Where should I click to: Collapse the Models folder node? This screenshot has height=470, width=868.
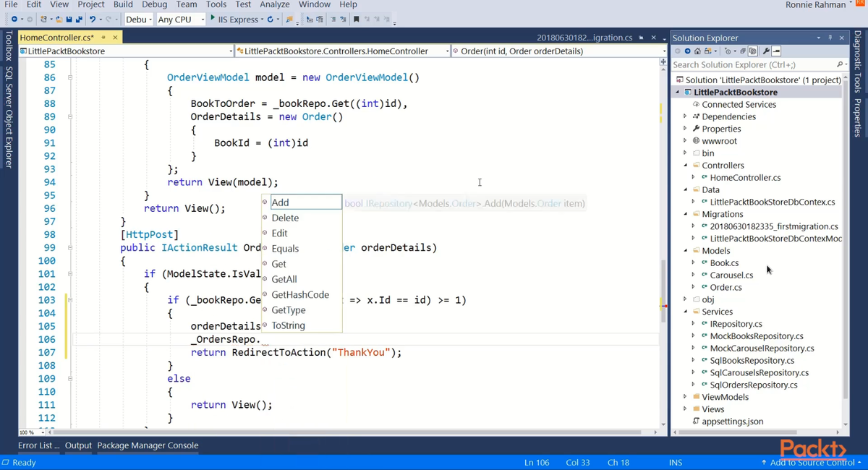(x=686, y=250)
